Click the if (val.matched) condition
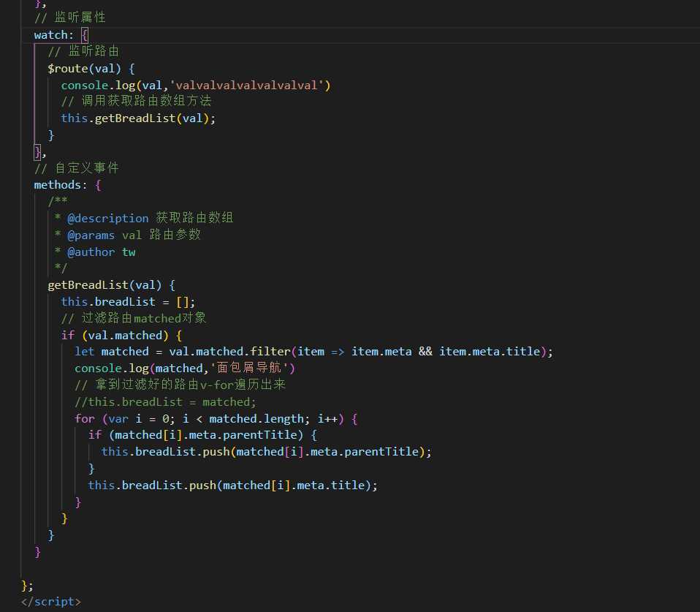The width and height of the screenshot is (700, 612). 121,335
